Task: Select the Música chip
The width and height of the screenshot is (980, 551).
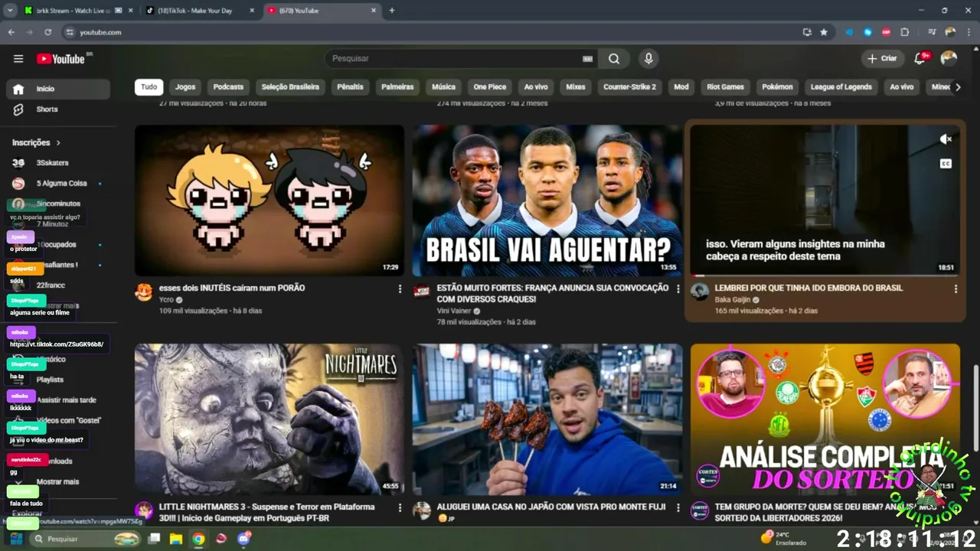Action: tap(443, 87)
